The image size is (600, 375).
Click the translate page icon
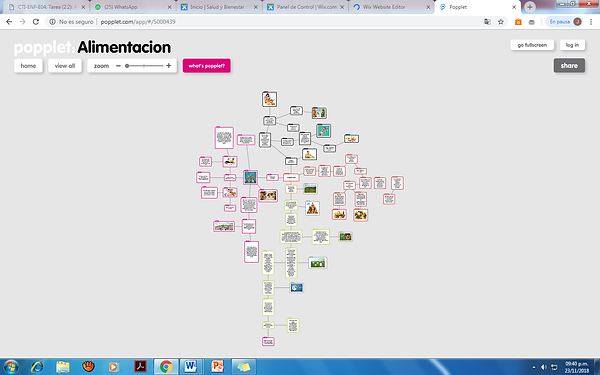coord(487,22)
